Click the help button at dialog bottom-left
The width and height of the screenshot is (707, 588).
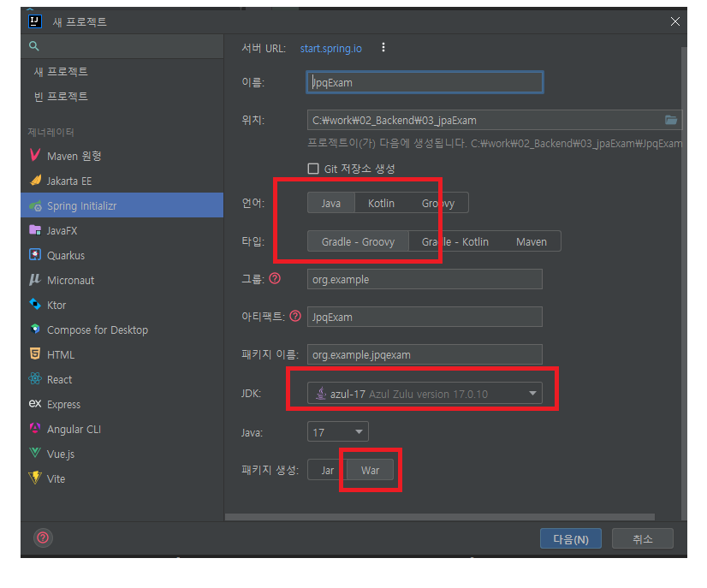click(x=43, y=538)
